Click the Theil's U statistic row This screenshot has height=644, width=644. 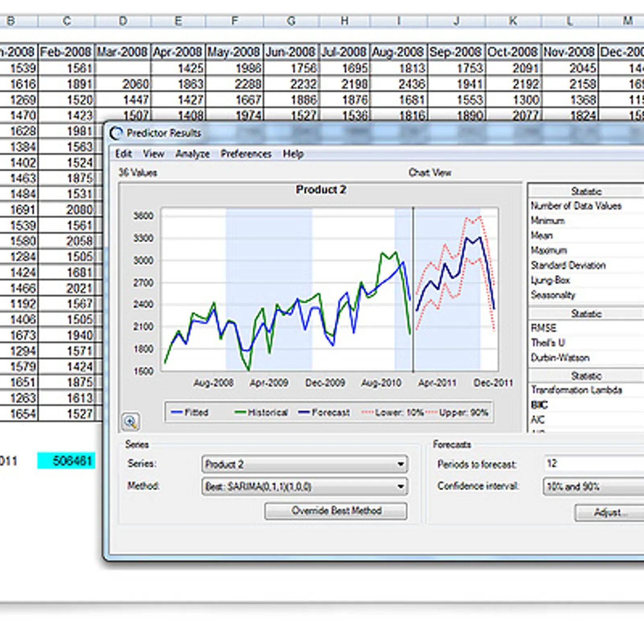[586, 343]
